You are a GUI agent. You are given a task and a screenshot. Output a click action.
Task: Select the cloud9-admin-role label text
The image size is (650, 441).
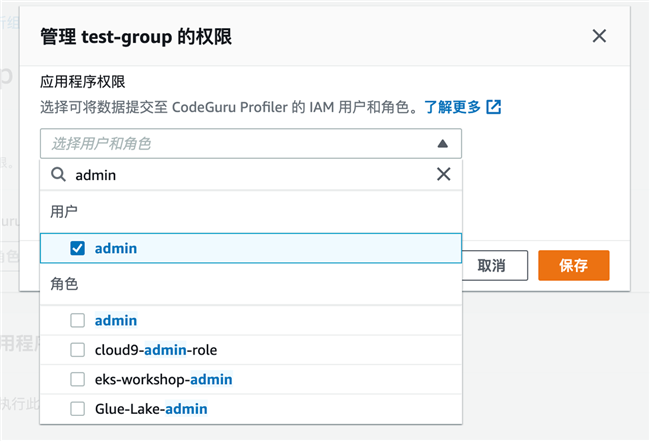pyautogui.click(x=156, y=350)
